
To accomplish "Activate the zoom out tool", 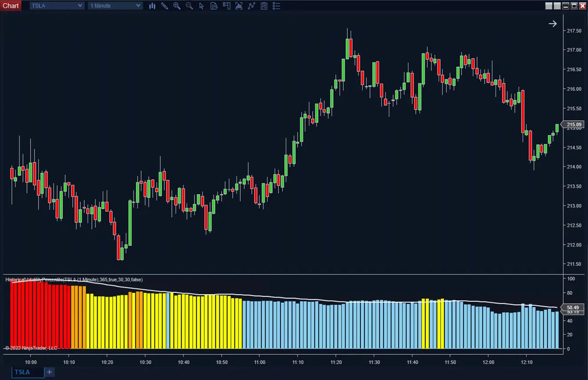I will tap(189, 6).
